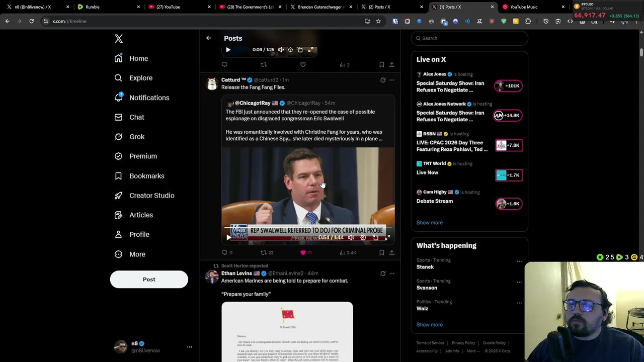The image size is (644, 362).
Task: Open Profile in the sidebar
Action: (132, 234)
